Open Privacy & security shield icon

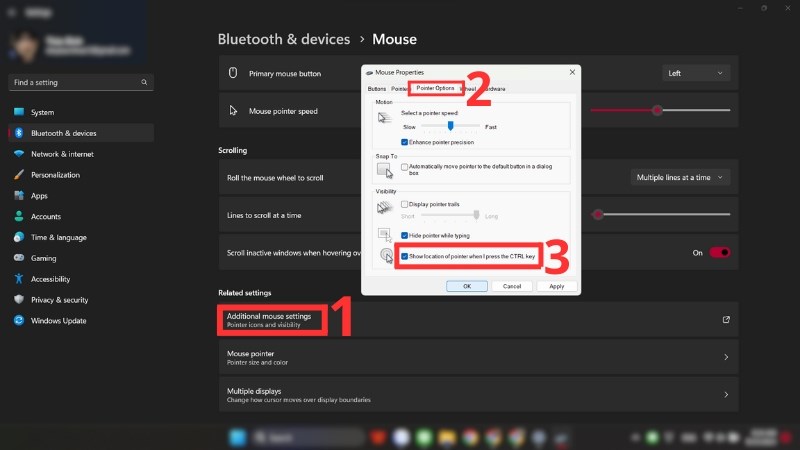(x=18, y=300)
